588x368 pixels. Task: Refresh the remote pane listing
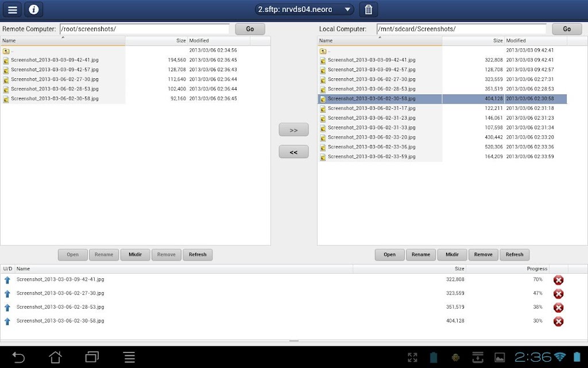click(198, 255)
